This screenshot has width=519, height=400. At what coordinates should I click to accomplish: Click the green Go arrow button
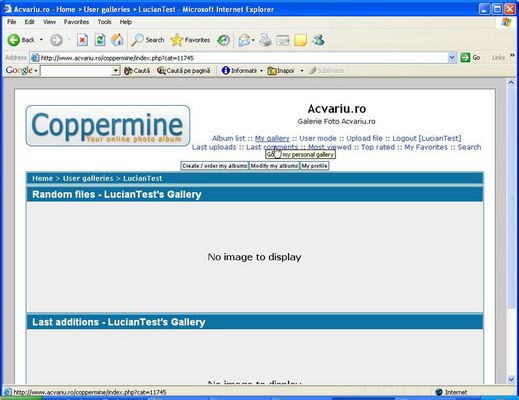click(x=465, y=58)
